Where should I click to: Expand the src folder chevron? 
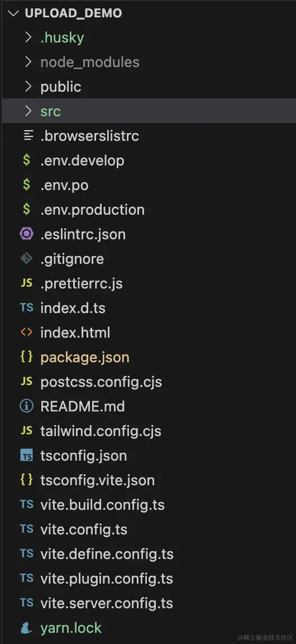[x=28, y=111]
